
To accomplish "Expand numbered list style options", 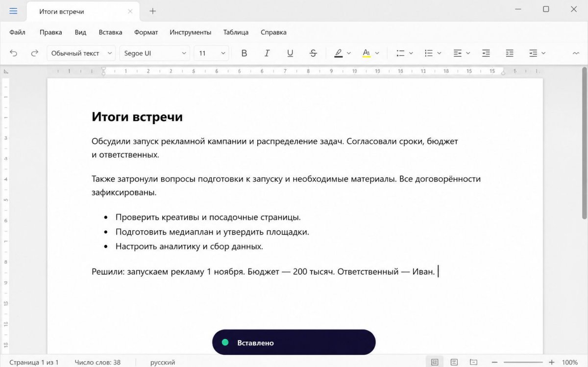I will click(440, 53).
